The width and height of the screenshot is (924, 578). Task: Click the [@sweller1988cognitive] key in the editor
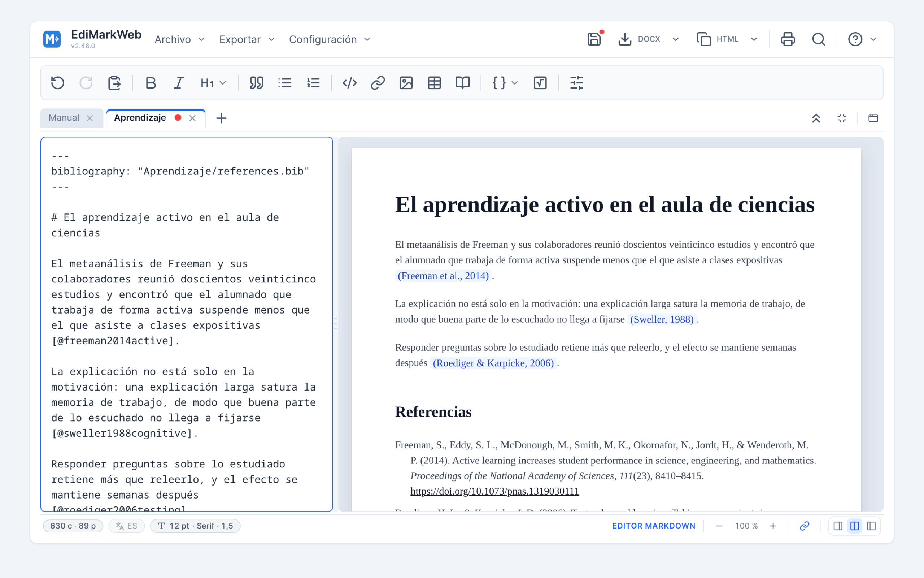(x=122, y=433)
